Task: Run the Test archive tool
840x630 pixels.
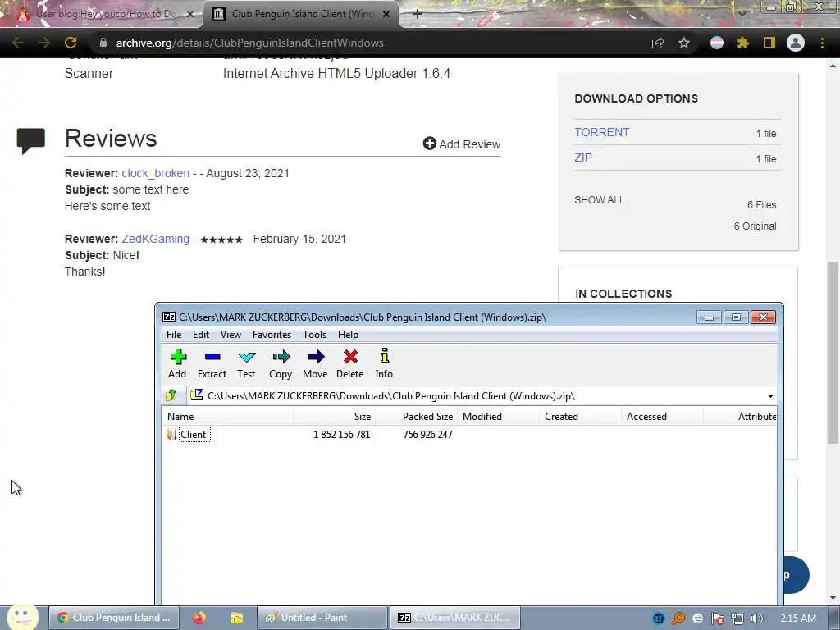Action: click(246, 363)
